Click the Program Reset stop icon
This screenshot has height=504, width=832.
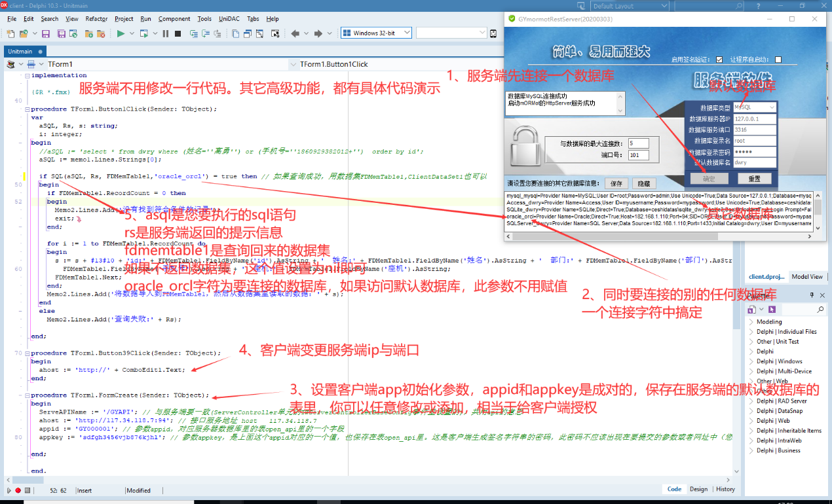(x=178, y=33)
